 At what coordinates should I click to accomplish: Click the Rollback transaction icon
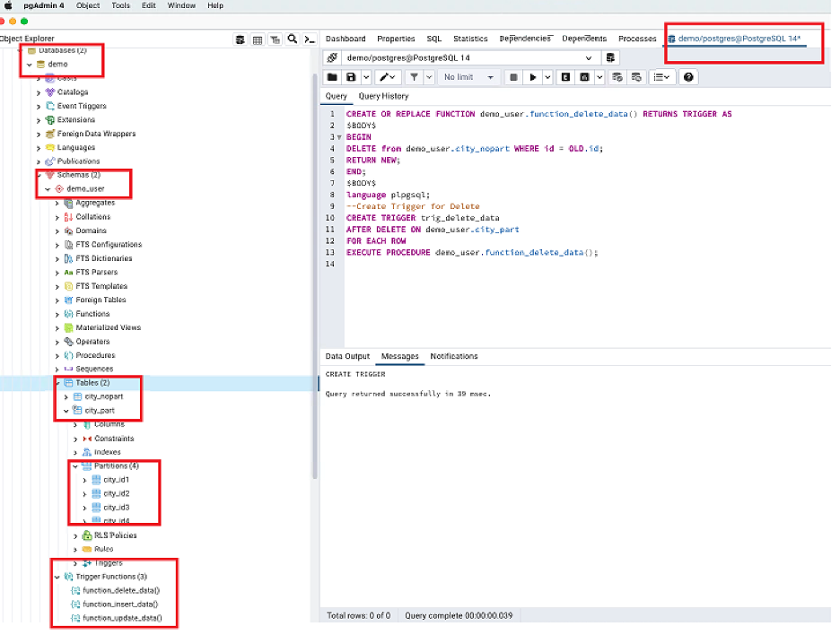(x=636, y=77)
